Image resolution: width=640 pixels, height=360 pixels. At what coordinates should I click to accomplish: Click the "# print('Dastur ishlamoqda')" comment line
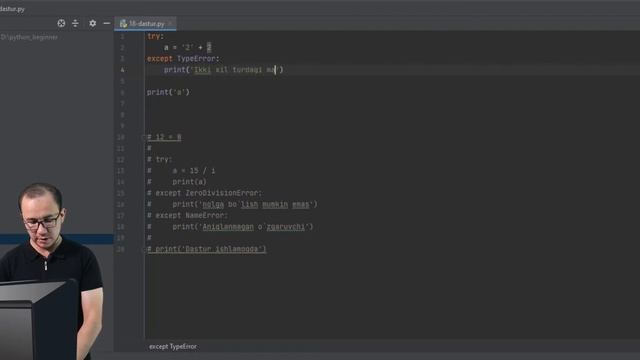(207, 249)
